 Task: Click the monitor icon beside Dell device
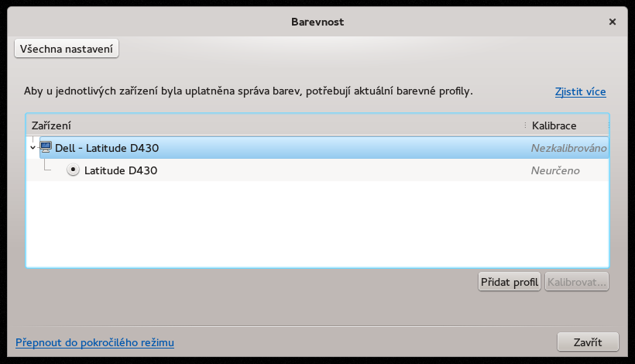[x=46, y=147]
